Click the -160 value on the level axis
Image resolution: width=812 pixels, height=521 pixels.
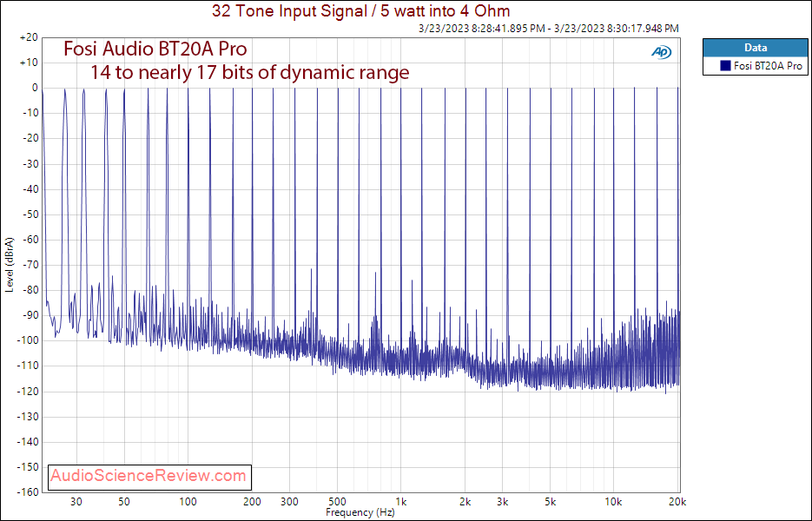point(28,491)
